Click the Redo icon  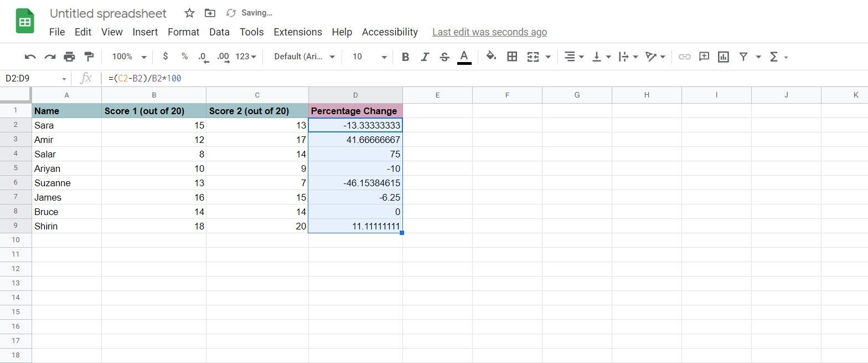pos(50,57)
